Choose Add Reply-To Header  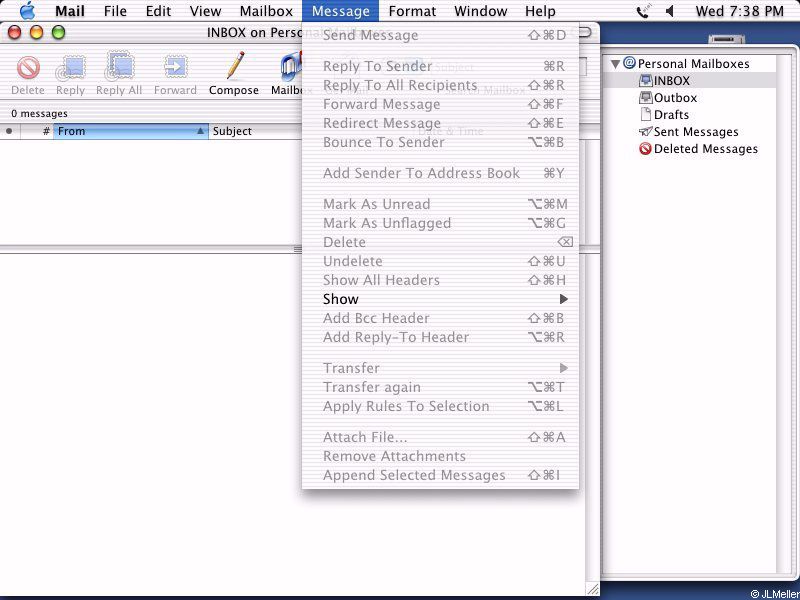click(440, 337)
